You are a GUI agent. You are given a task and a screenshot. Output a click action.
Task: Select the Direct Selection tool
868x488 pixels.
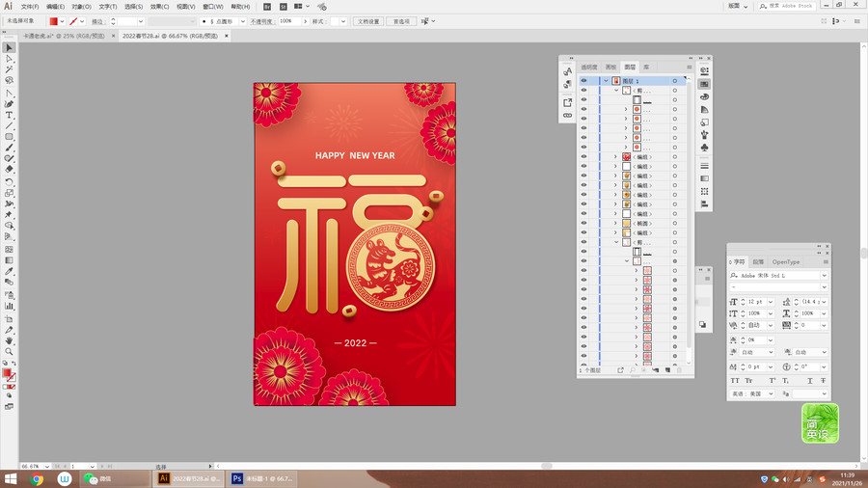pyautogui.click(x=9, y=59)
